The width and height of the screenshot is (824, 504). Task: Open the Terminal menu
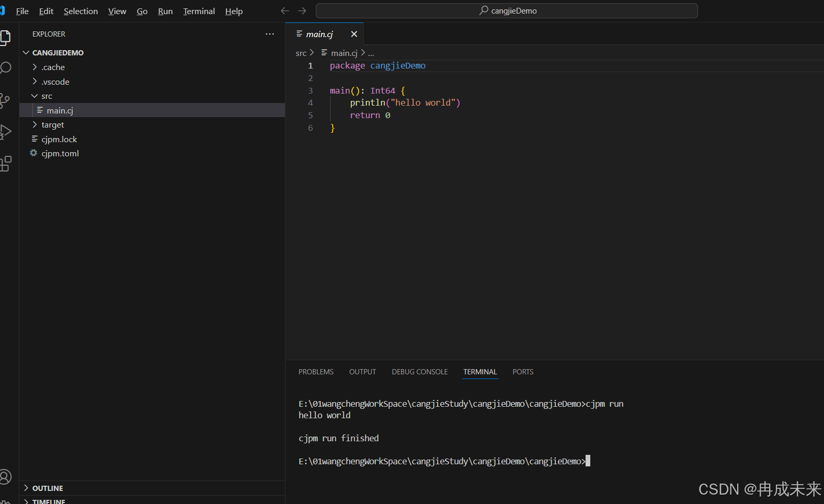coord(199,11)
